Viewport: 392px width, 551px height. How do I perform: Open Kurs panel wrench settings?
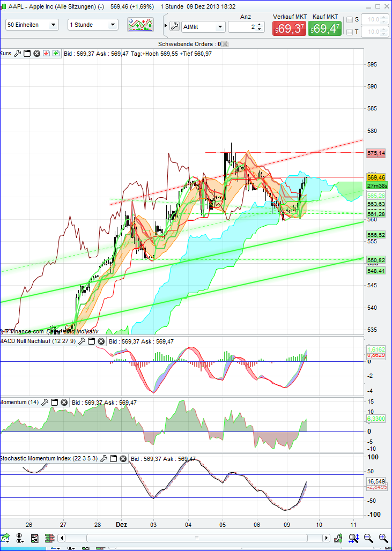(x=18, y=54)
